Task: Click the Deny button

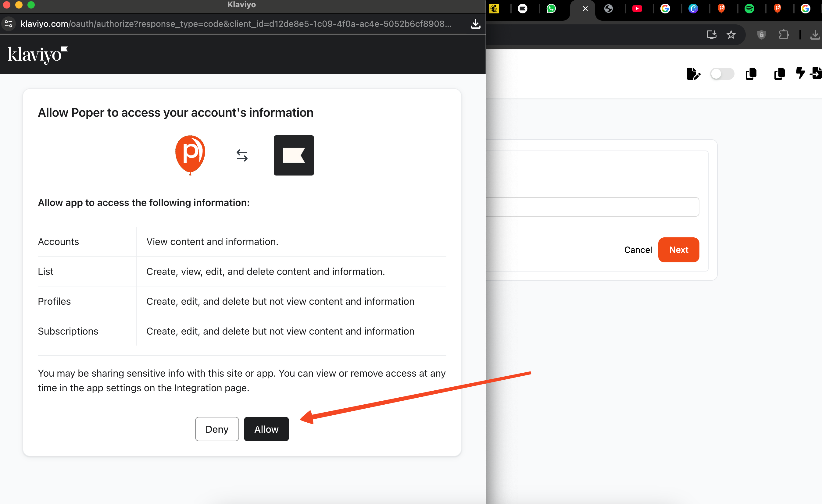Action: pos(217,429)
